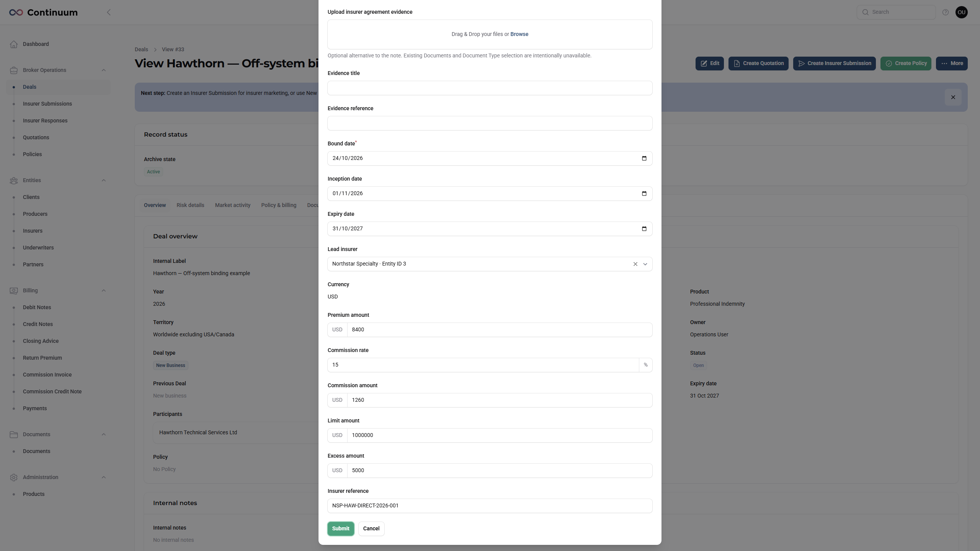980x551 pixels.
Task: Collapse the Broker Operations section chevron
Action: pos(104,70)
